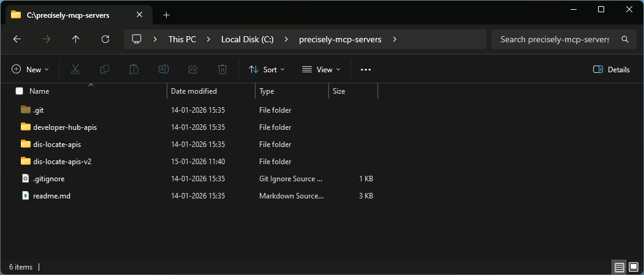Navigate up one folder level
Viewport: 644px width, 275px height.
click(76, 39)
